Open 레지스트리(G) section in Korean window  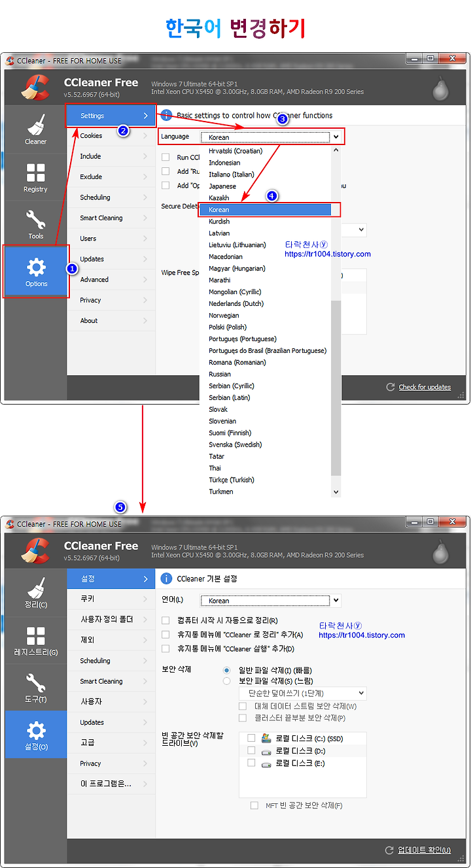tap(35, 640)
